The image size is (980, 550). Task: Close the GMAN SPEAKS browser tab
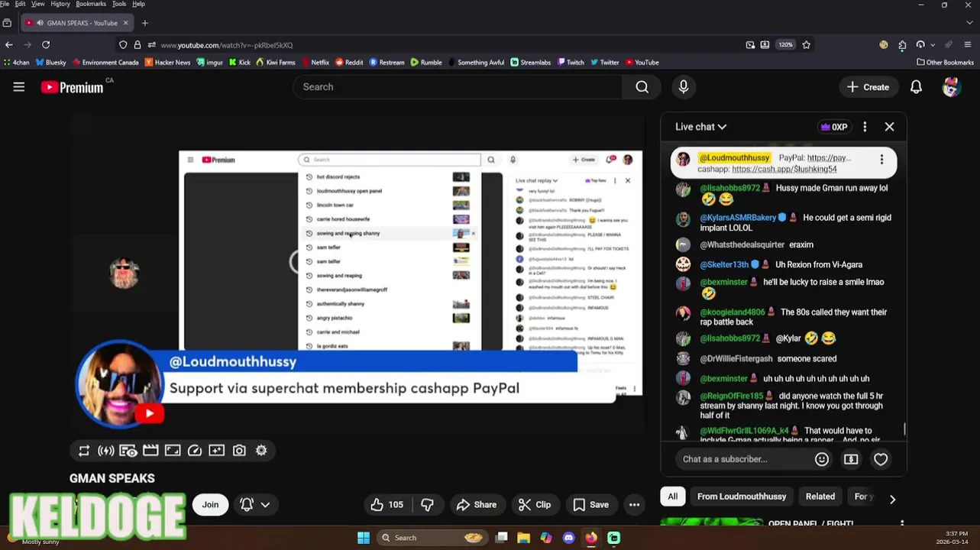click(x=126, y=23)
